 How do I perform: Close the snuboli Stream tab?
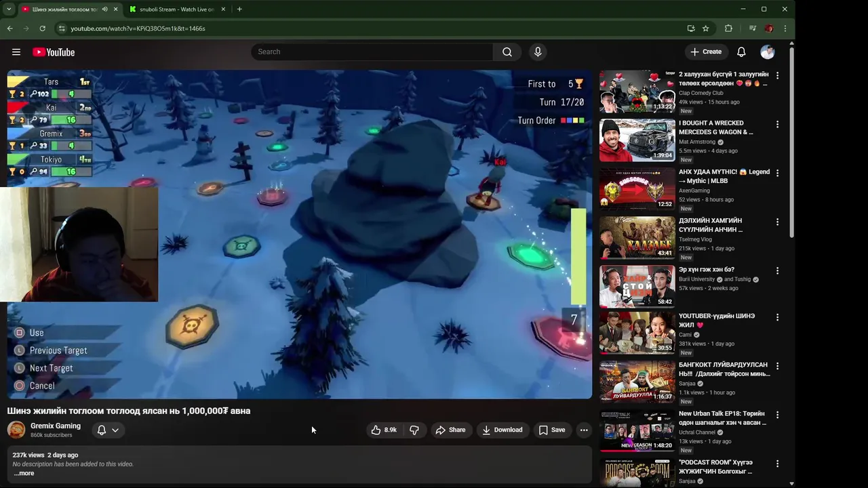coord(224,9)
